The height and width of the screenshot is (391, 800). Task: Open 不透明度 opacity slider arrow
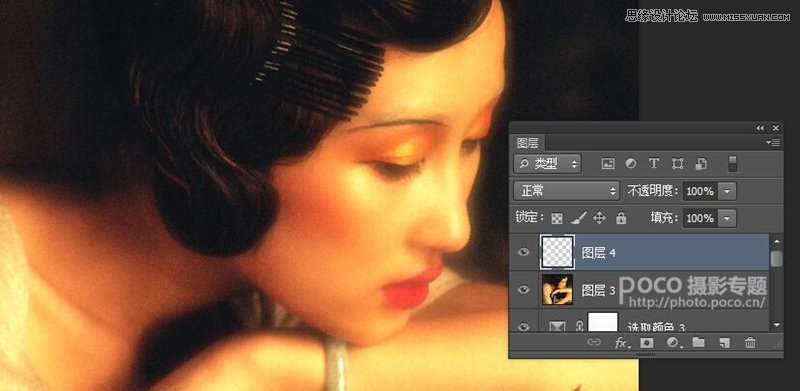(x=727, y=191)
